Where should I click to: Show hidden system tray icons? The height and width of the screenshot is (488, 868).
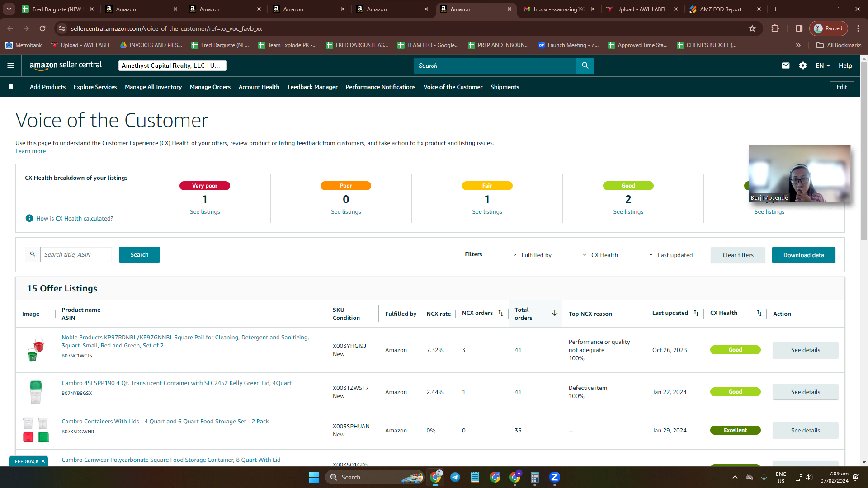click(x=735, y=477)
